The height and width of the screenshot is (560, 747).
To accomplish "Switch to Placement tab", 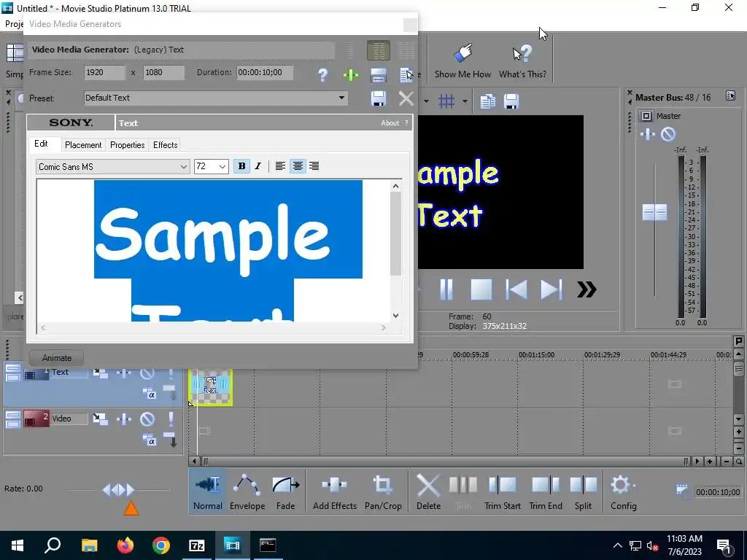I will click(83, 145).
